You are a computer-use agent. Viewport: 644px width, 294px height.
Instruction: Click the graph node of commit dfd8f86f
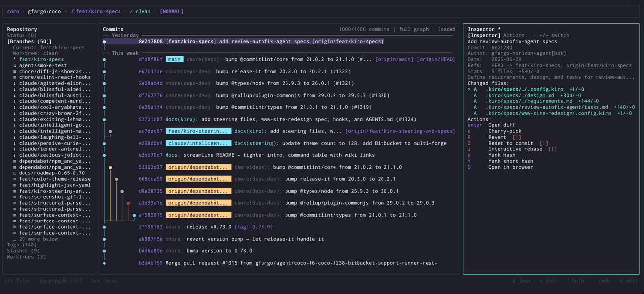(x=104, y=59)
